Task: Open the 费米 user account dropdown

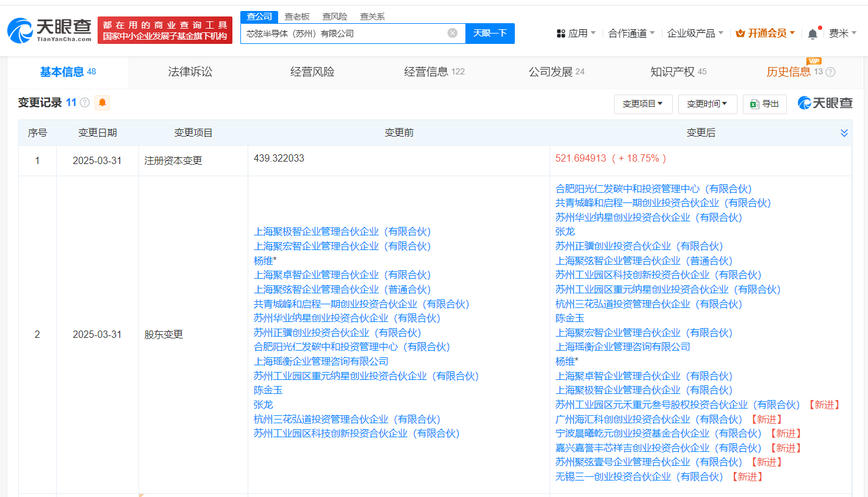Action: pyautogui.click(x=842, y=34)
